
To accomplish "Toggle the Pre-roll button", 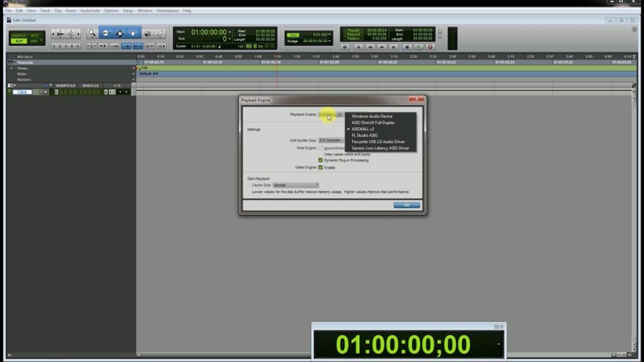I will pos(353,30).
